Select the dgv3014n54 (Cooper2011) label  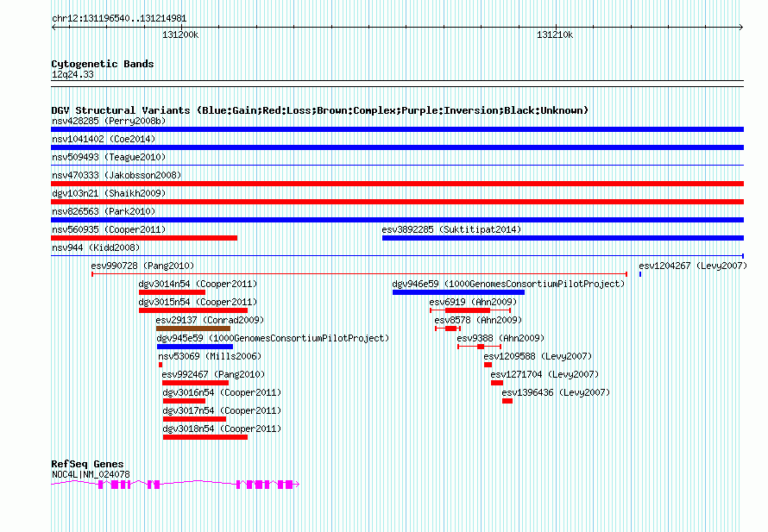coord(198,284)
